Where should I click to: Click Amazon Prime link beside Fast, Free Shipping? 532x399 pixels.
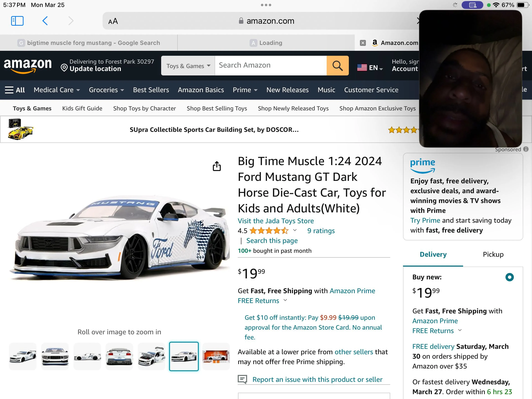[x=352, y=291]
